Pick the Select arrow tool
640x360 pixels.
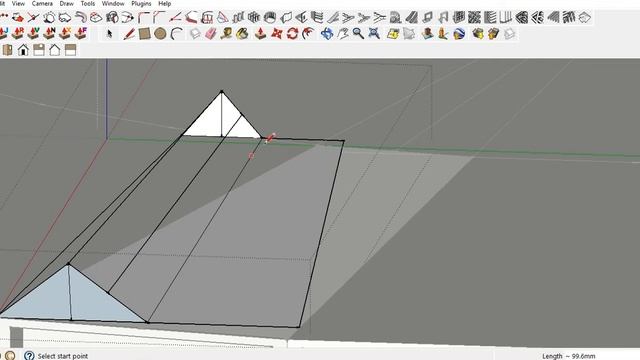tap(109, 33)
